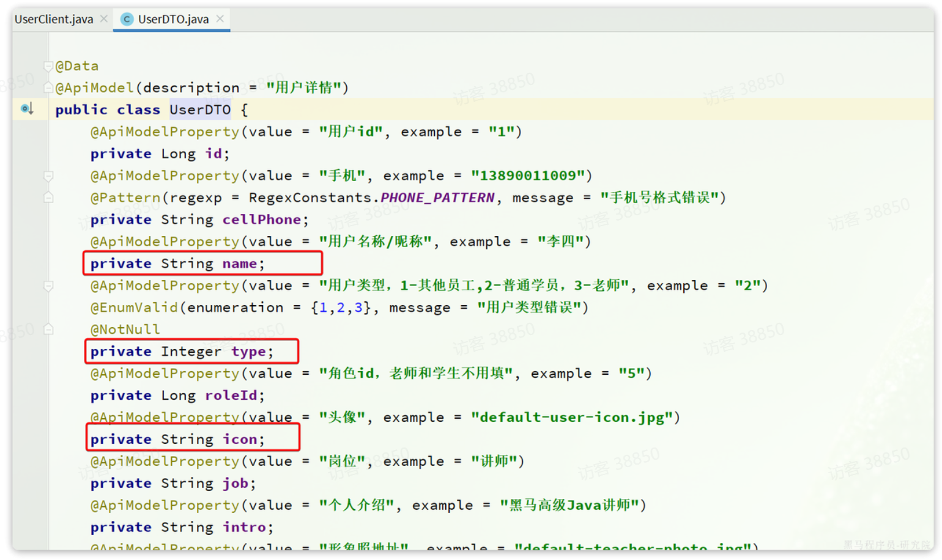
Task: Toggle the fold marker beside @NotNull
Action: click(x=48, y=330)
